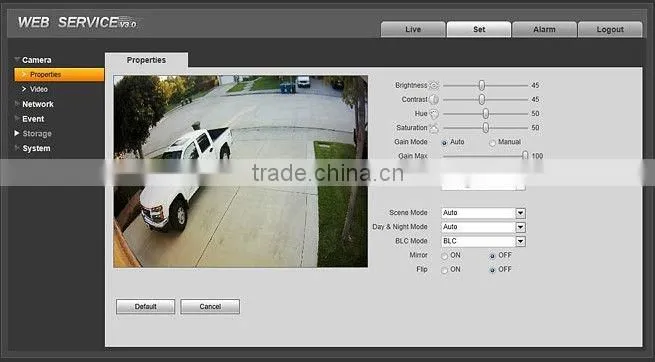Collapse the Camera tree section
The image size is (655, 362).
(x=17, y=60)
